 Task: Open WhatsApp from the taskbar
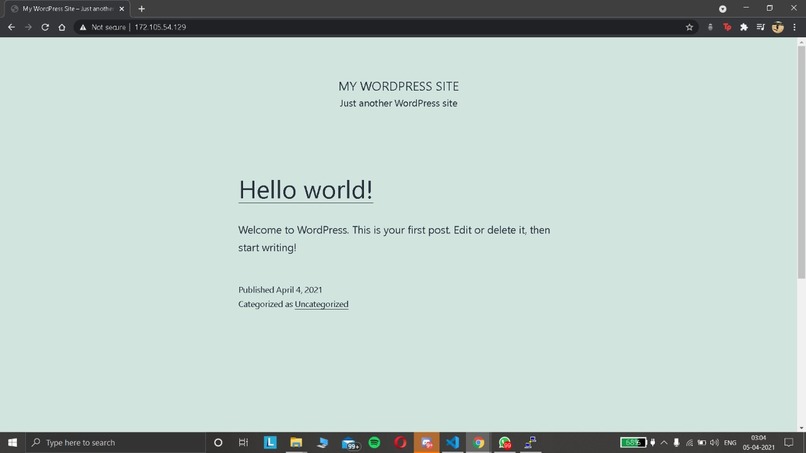[504, 443]
